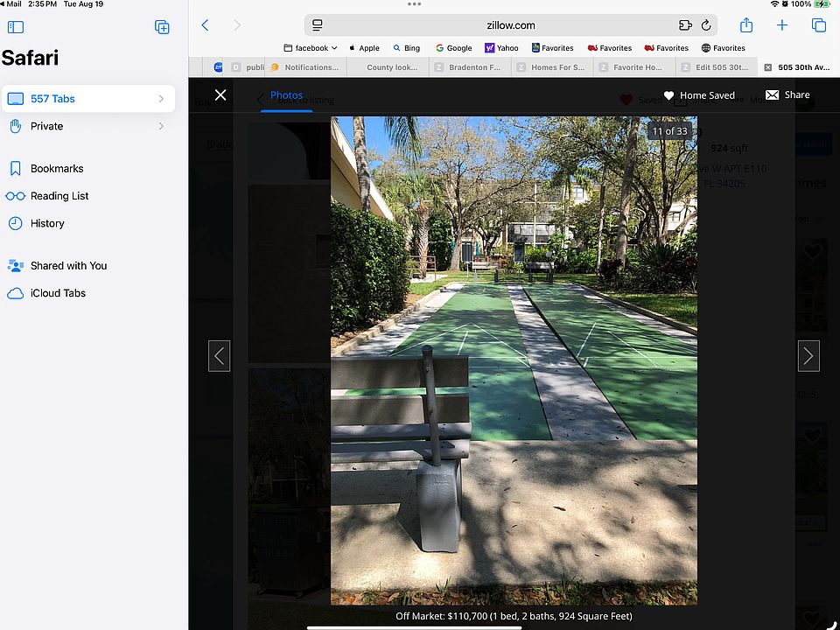The width and height of the screenshot is (840, 630).
Task: Switch to the Favorite Ho... tab
Action: tap(634, 67)
